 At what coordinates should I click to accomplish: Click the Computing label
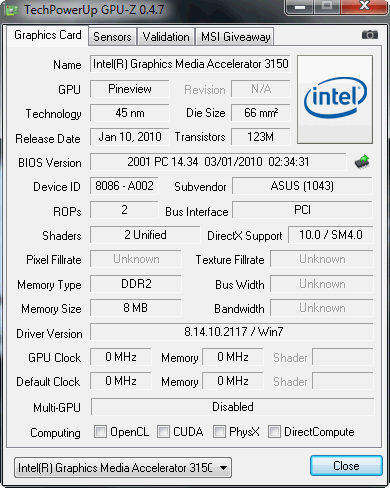pos(55,433)
